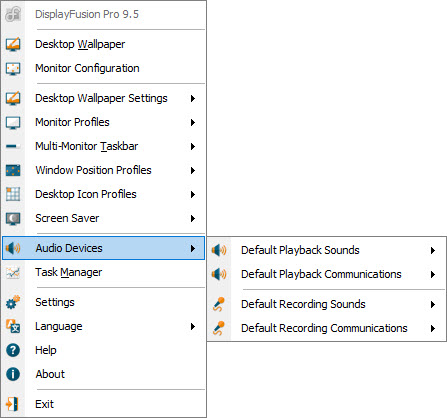Expand Desktop Wallpaper Settings submenu arrow

coord(193,98)
